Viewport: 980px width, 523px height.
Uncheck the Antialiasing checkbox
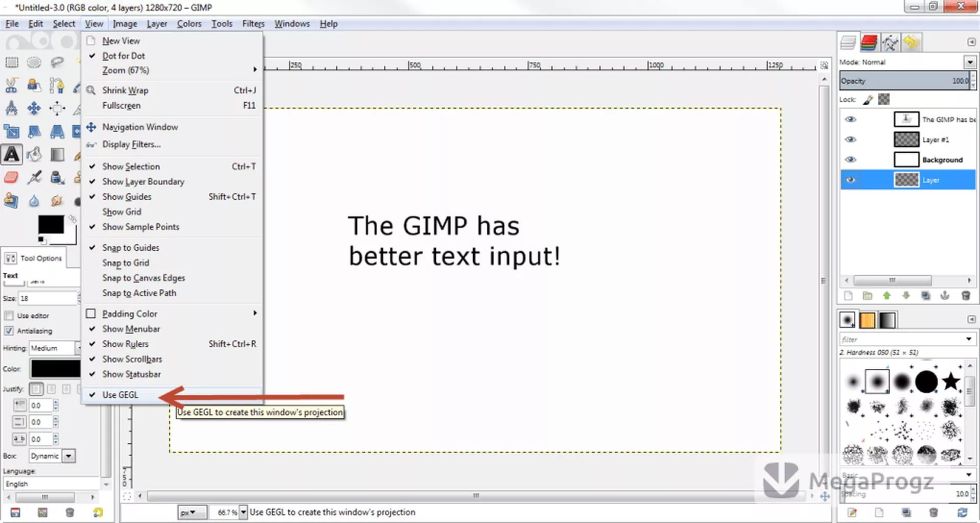tap(9, 331)
